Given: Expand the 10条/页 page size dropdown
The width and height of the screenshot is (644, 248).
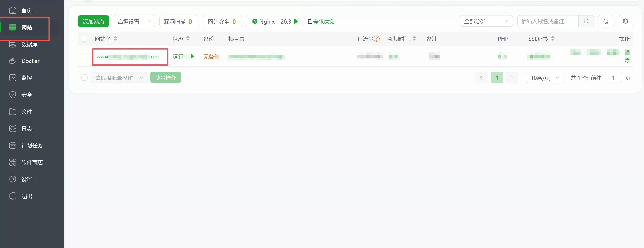Looking at the screenshot, I should click(x=545, y=78).
